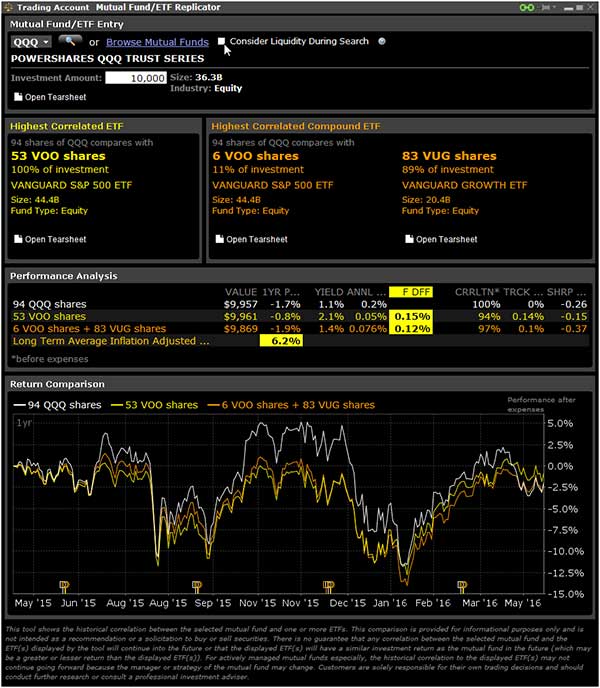Click the liquidity help info icon
This screenshot has width=600, height=688.
point(382,41)
